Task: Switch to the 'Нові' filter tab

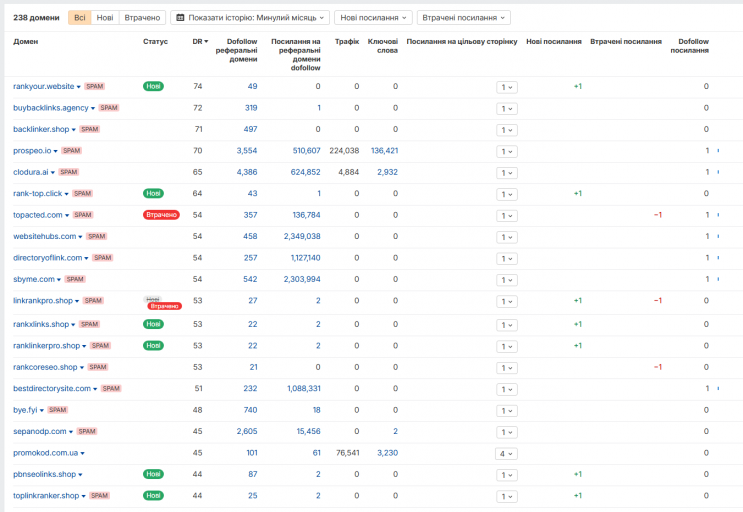Action: pos(105,18)
